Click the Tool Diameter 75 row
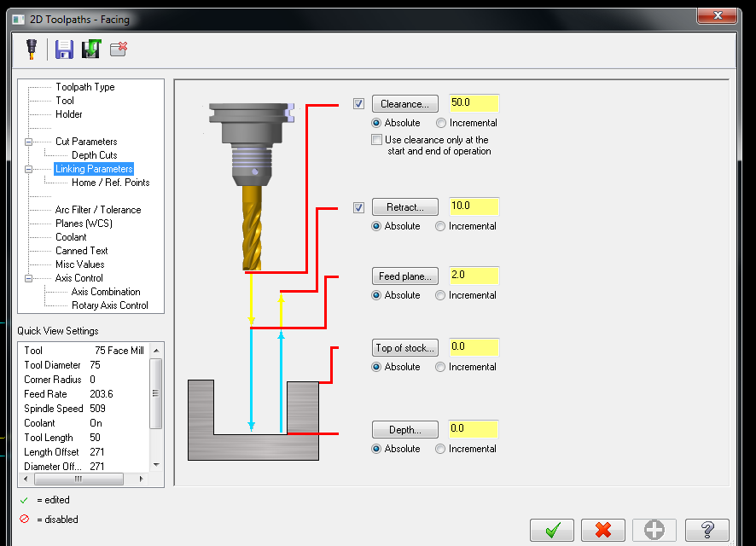The width and height of the screenshot is (756, 546). coord(84,365)
